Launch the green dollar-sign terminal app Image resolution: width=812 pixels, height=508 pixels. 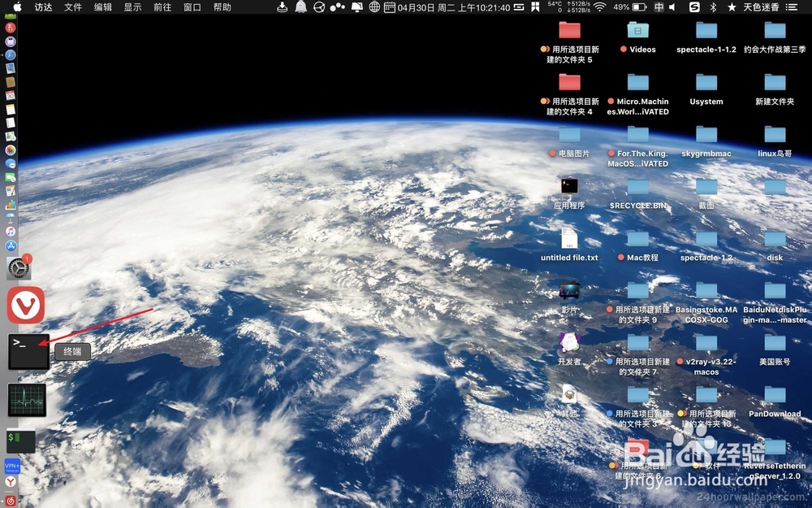[x=21, y=441]
